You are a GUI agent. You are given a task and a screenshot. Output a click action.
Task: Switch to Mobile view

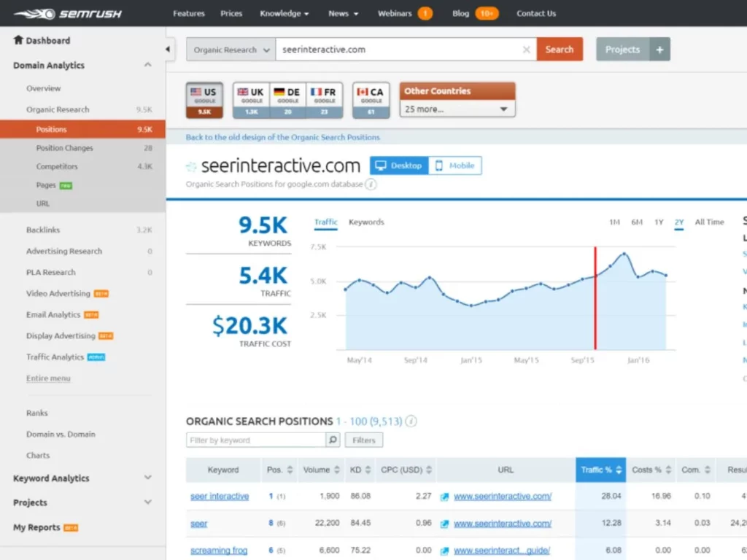455,166
